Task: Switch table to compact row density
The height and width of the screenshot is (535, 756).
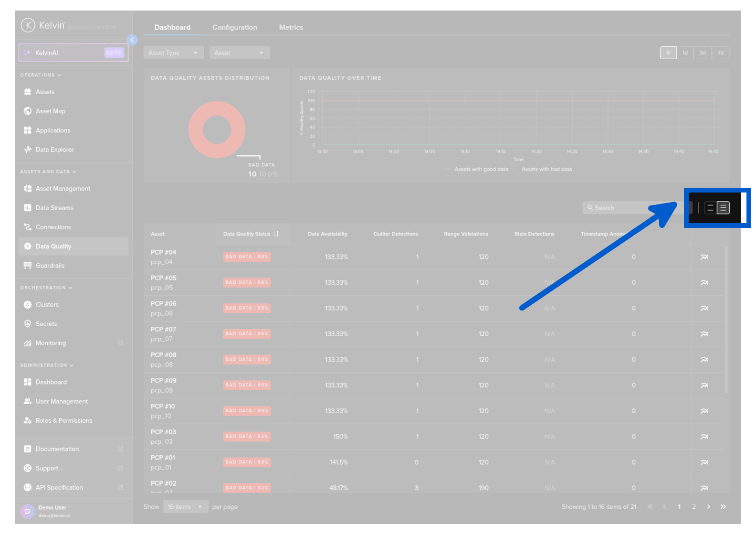Action: coord(723,208)
